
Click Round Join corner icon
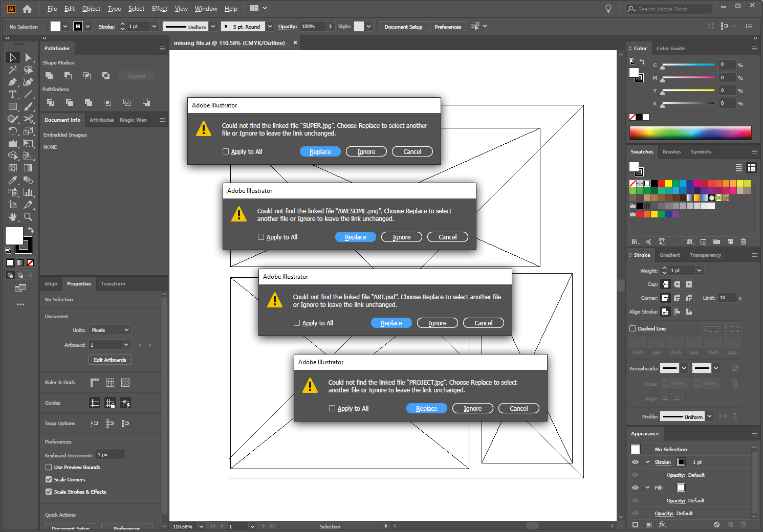coord(677,298)
